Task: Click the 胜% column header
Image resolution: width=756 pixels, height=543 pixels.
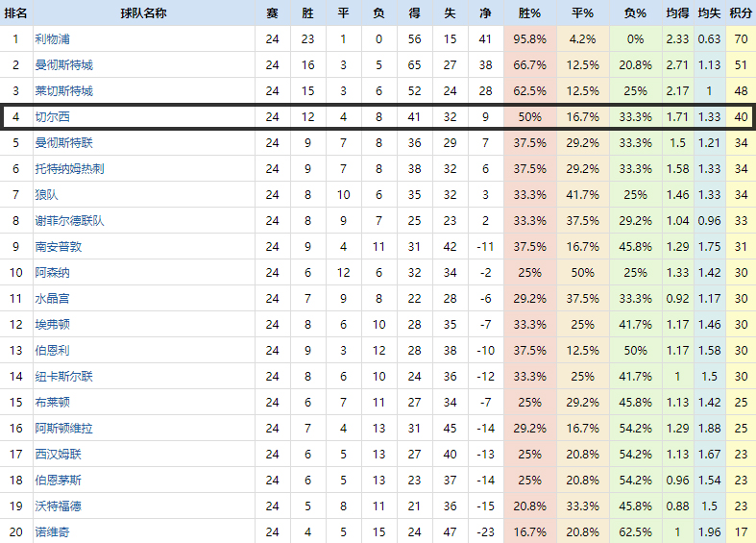Action: click(529, 13)
